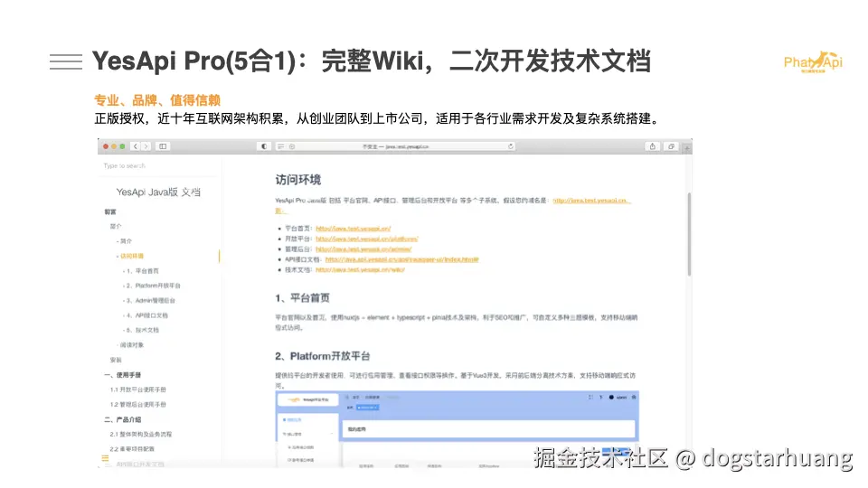Click the font-size T icon in the embedded platform header

pyautogui.click(x=600, y=398)
